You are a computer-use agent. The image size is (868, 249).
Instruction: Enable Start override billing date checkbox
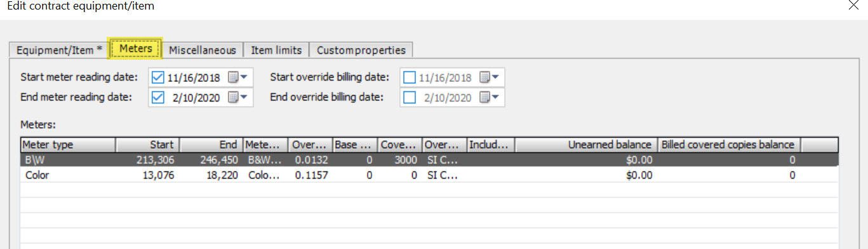pyautogui.click(x=410, y=77)
